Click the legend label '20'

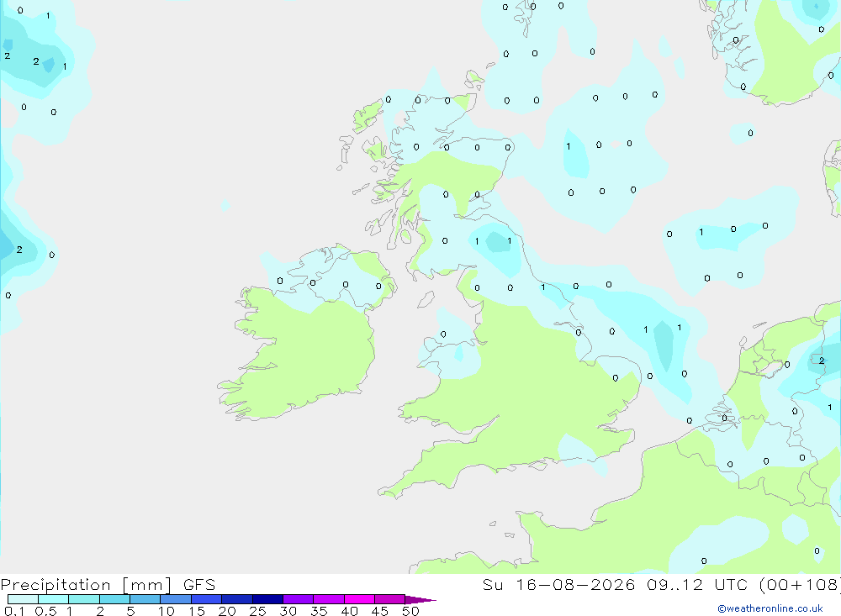[x=227, y=611]
